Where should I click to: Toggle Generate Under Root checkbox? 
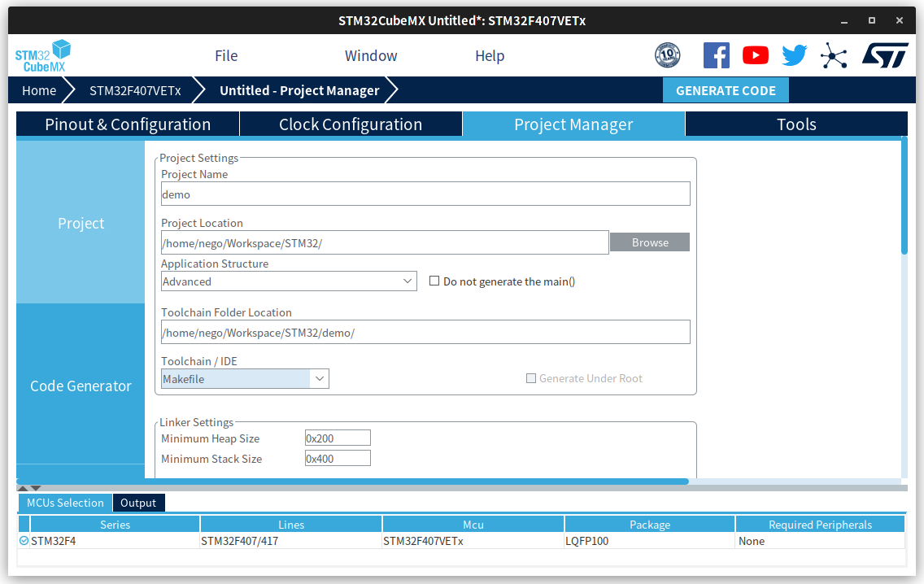pyautogui.click(x=531, y=378)
